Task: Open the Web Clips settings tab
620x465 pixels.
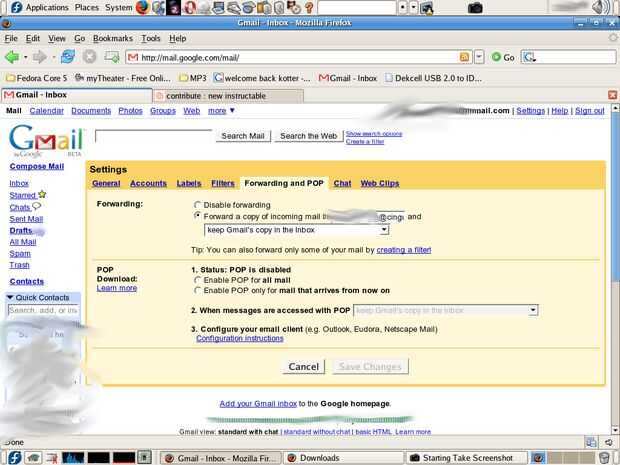Action: 380,183
